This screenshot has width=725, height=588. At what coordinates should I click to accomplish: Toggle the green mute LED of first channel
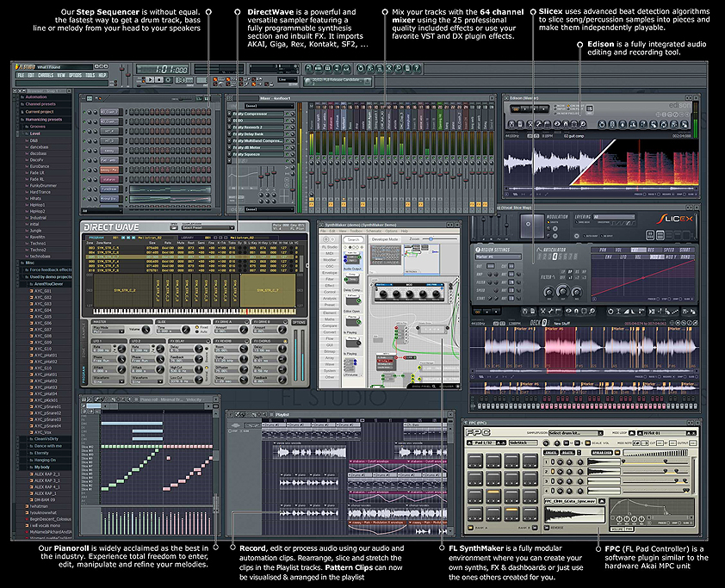point(84,112)
